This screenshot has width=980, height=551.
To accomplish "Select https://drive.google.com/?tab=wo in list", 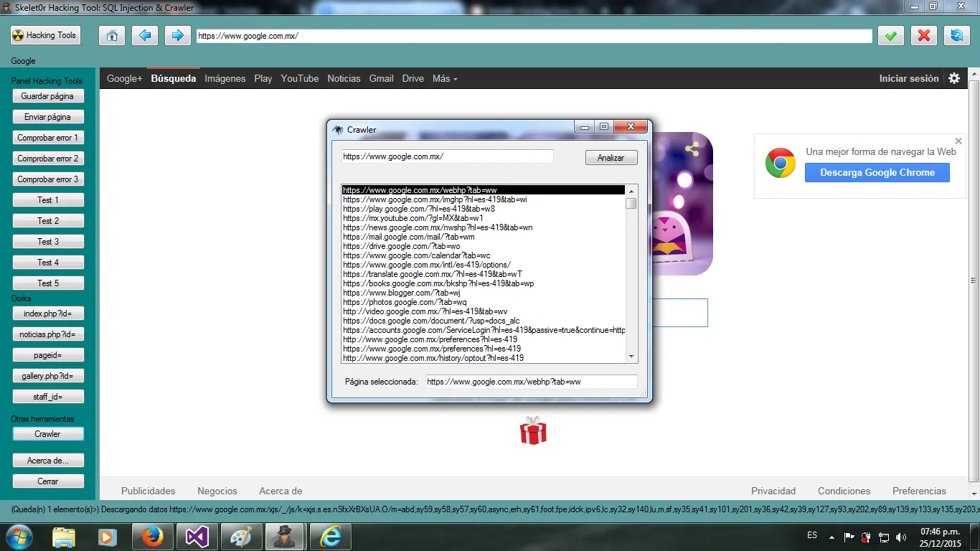I will tap(484, 246).
